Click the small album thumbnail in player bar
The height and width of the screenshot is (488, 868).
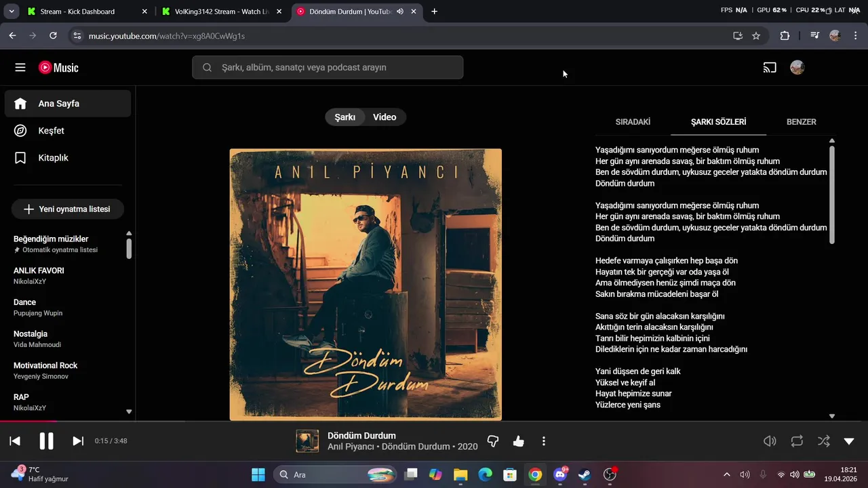307,441
